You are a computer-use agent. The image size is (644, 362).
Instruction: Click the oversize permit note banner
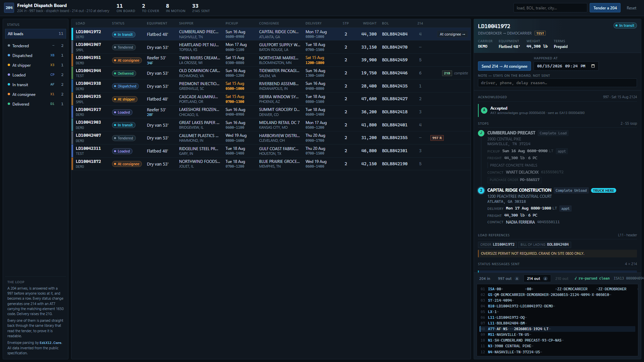(x=557, y=253)
